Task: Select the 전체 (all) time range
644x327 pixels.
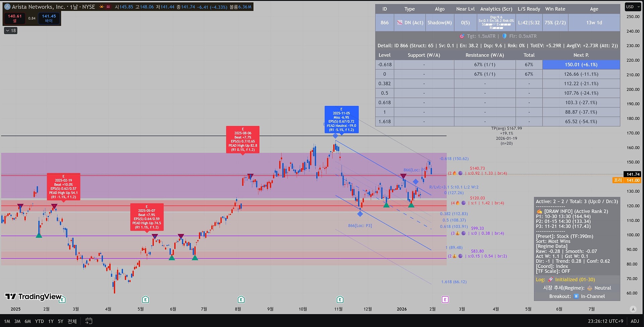Action: (72, 321)
